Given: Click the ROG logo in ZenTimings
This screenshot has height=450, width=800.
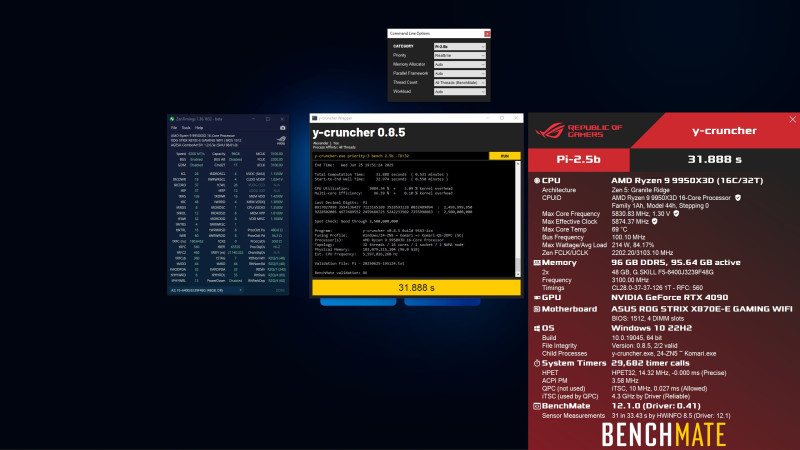Looking at the screenshot, I should click(x=281, y=140).
